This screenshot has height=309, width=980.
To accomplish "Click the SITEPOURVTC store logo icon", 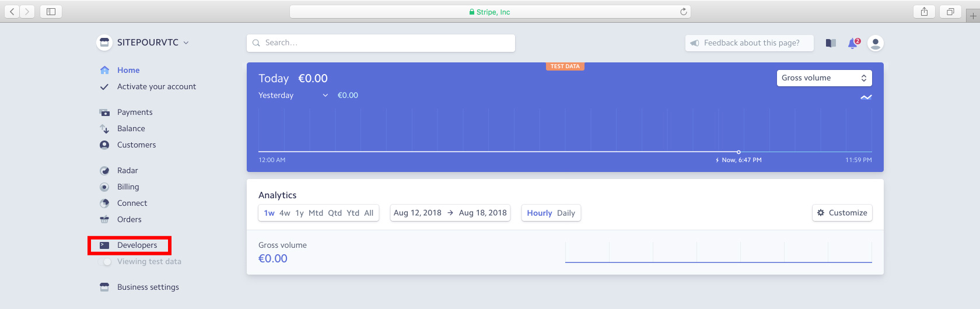I will [104, 43].
